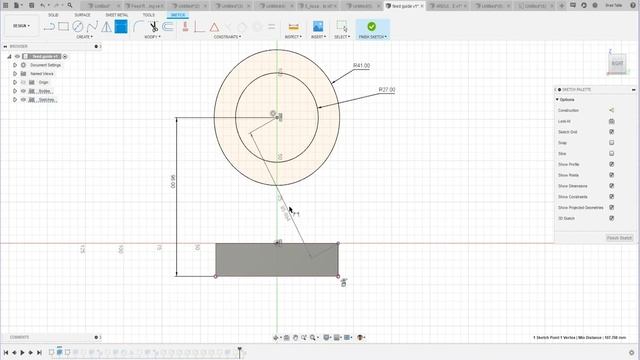
Task: Open the data panel grid icon
Action: (x=6, y=5)
